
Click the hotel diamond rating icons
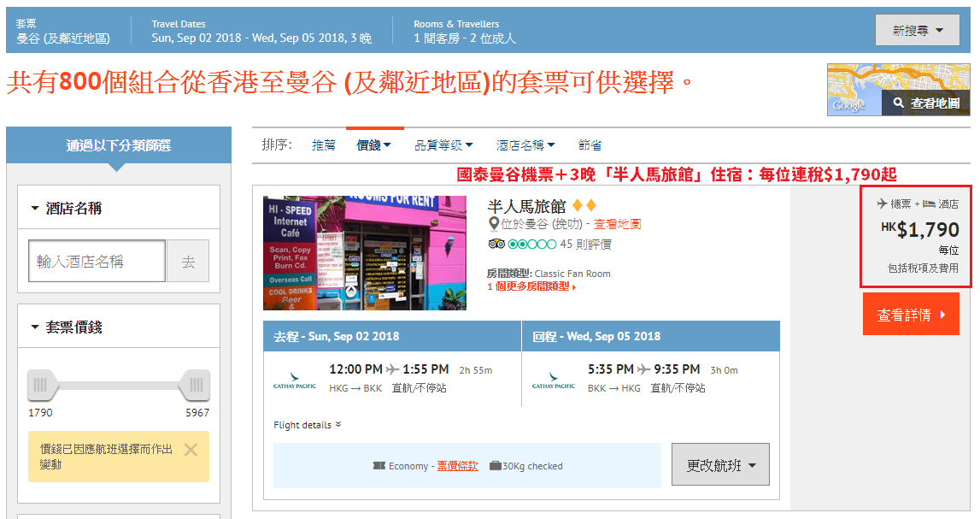point(584,205)
